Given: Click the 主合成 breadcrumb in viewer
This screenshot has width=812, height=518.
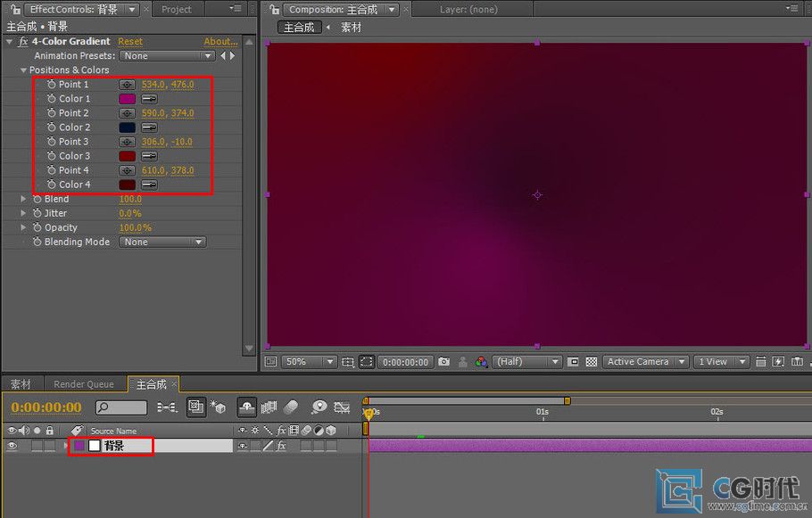Looking at the screenshot, I should [299, 28].
